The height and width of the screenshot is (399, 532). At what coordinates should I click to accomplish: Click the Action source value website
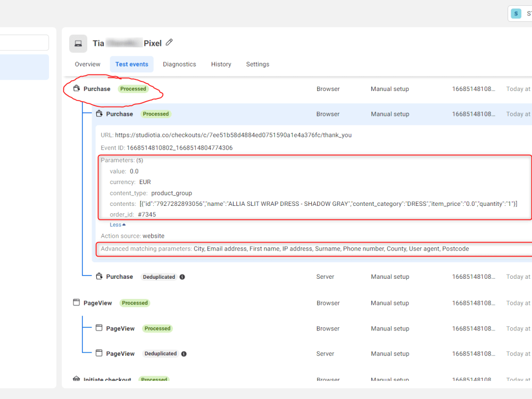click(x=153, y=236)
